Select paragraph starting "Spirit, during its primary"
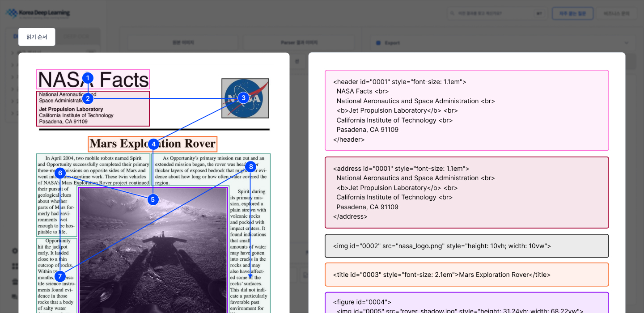 [250, 250]
